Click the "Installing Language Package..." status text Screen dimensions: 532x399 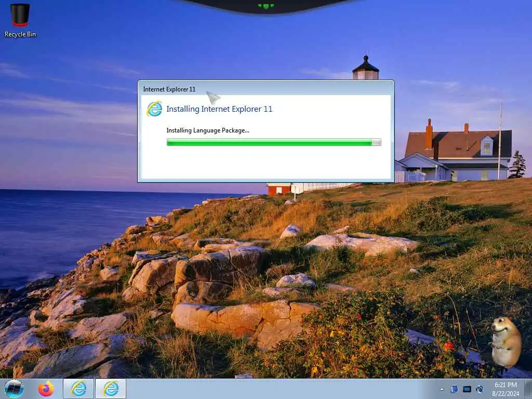tap(208, 130)
